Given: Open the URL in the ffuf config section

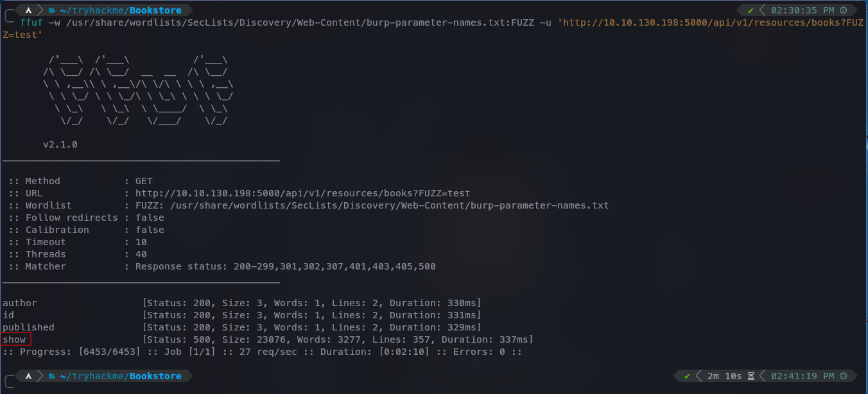Looking at the screenshot, I should 302,193.
